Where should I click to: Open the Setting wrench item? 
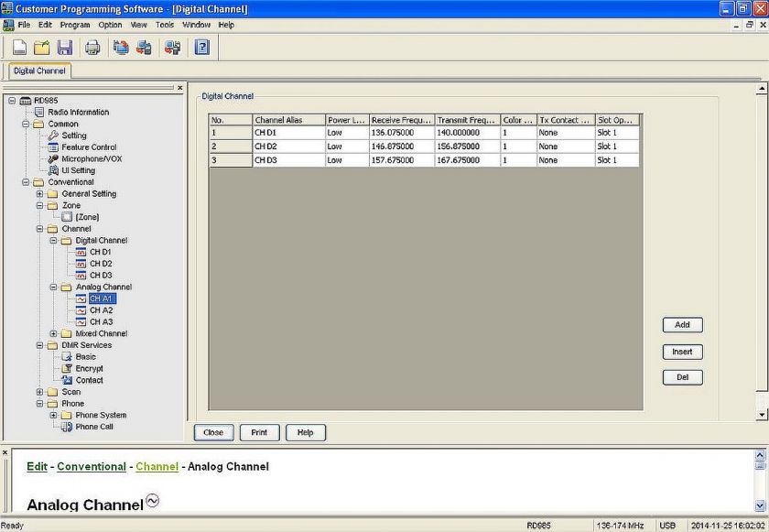coord(74,136)
